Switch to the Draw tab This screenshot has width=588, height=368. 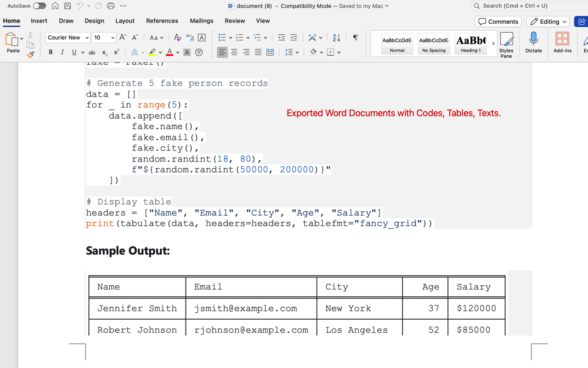[x=66, y=21]
